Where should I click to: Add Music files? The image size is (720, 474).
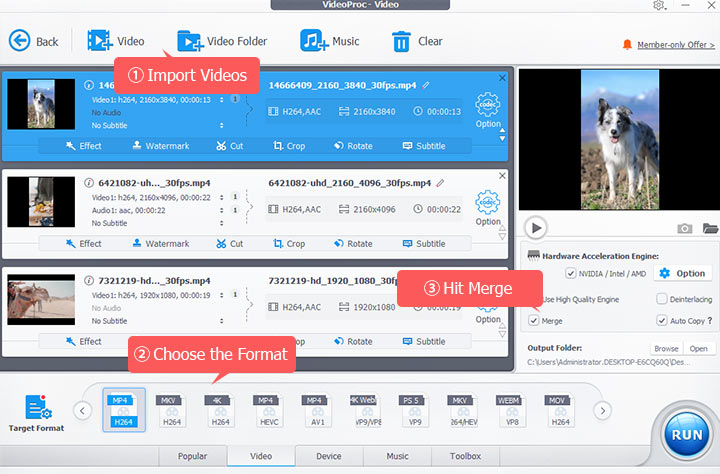(x=330, y=41)
